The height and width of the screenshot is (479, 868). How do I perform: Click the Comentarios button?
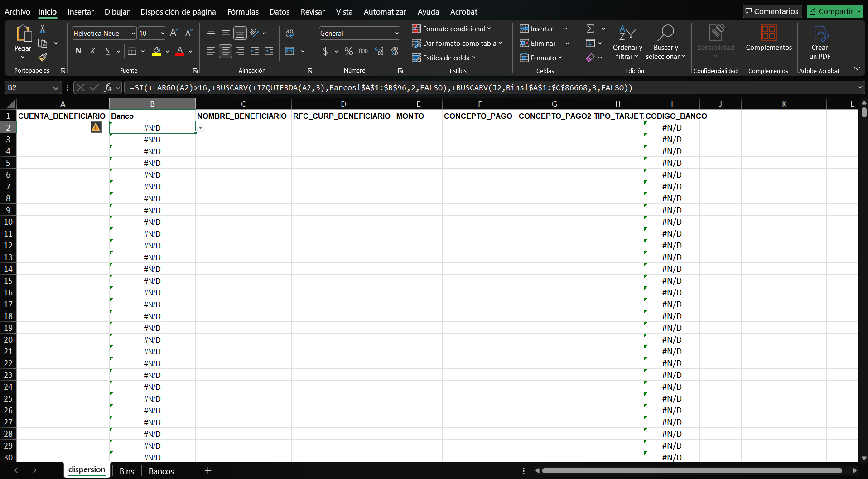click(x=772, y=11)
